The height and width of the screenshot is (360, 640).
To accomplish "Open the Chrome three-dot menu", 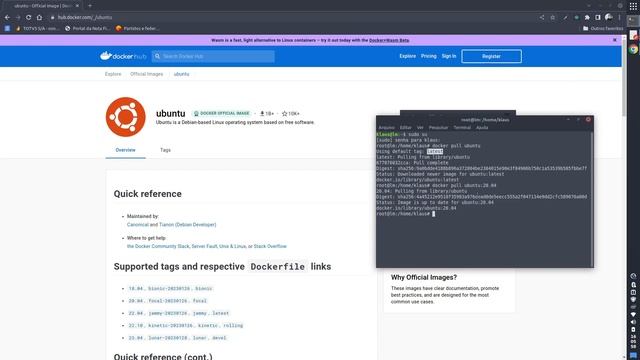I will pyautogui.click(x=619, y=18).
